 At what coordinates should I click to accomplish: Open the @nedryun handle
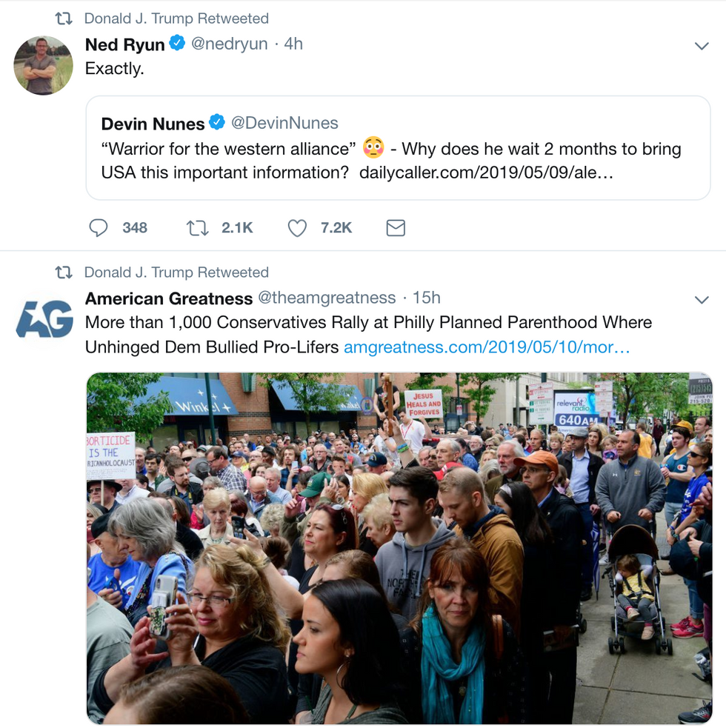tap(230, 44)
